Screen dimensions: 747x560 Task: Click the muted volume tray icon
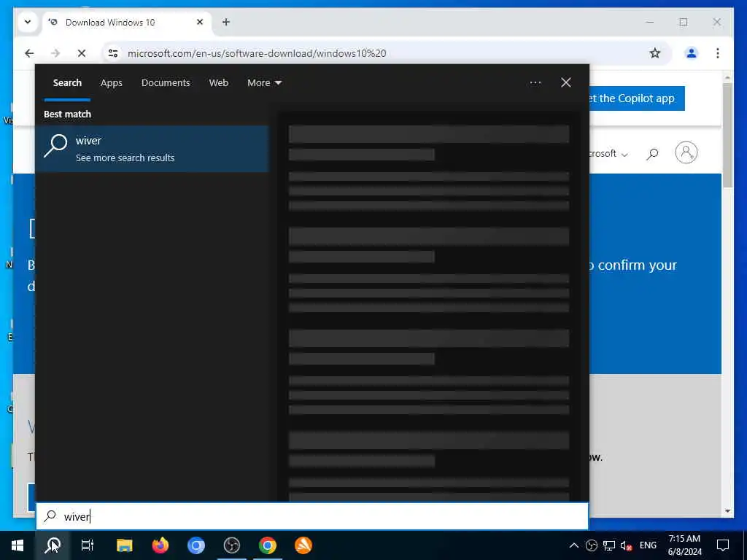pyautogui.click(x=626, y=545)
